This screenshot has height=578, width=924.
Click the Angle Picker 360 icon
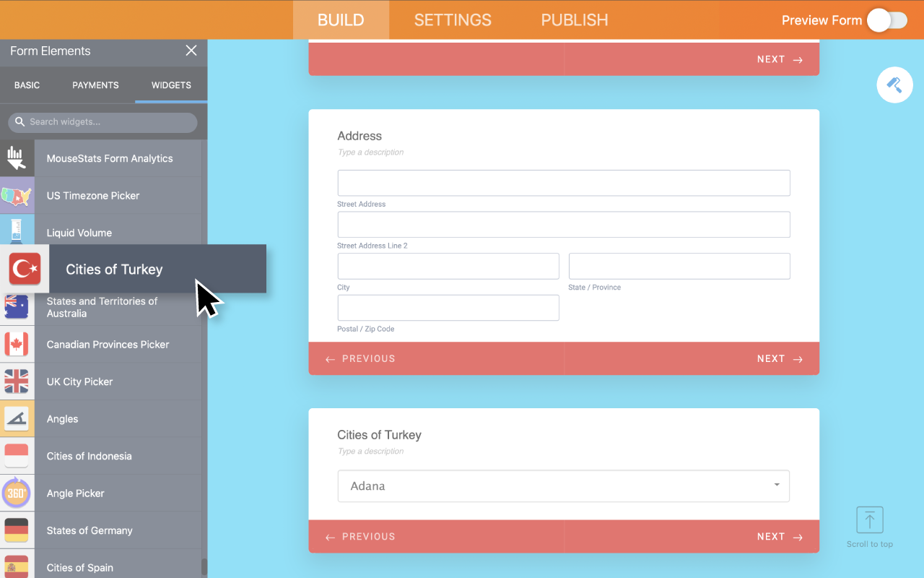(17, 493)
